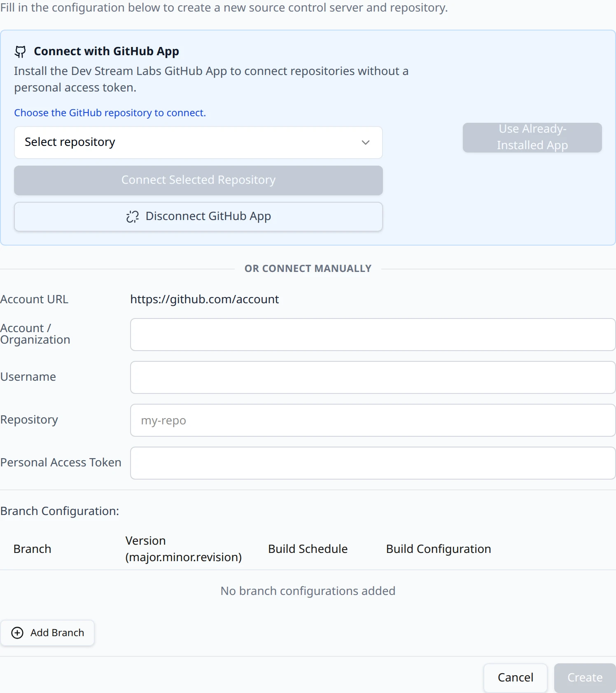Viewport: 616px width, 693px height.
Task: Click the Version (major.minor.revision) column header
Action: 184,549
